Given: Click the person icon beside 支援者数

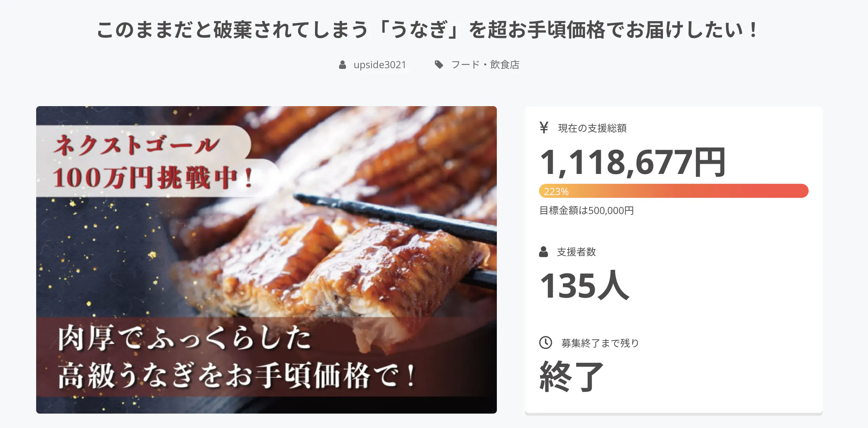Looking at the screenshot, I should [x=544, y=252].
